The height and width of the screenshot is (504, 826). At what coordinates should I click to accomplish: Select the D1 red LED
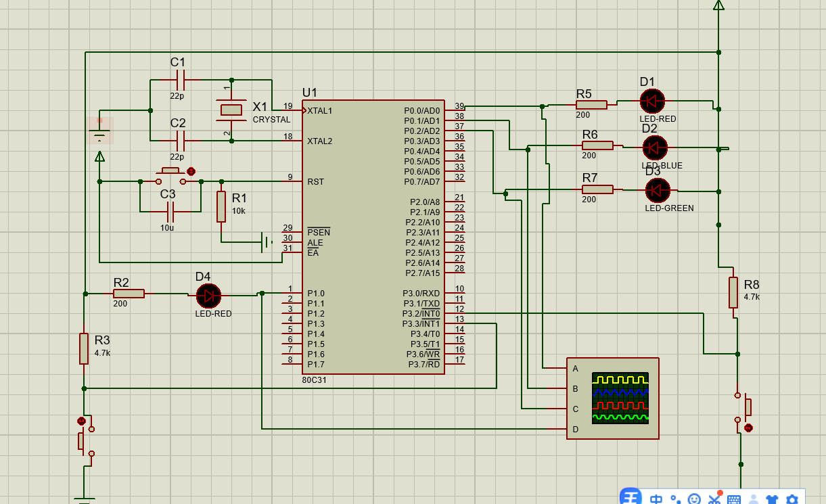pyautogui.click(x=652, y=101)
